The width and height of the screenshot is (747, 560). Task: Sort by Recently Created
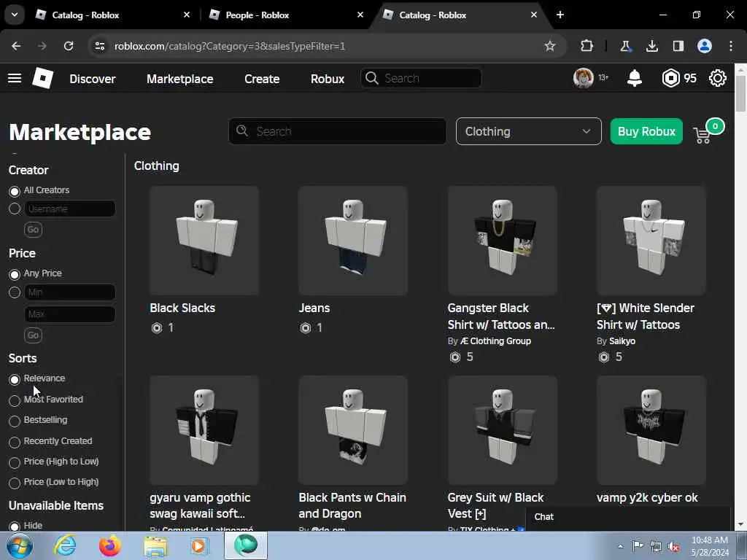coord(15,442)
